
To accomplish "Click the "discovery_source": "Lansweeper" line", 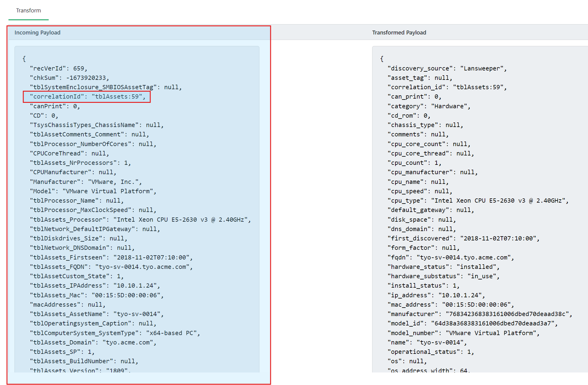I will tap(447, 68).
